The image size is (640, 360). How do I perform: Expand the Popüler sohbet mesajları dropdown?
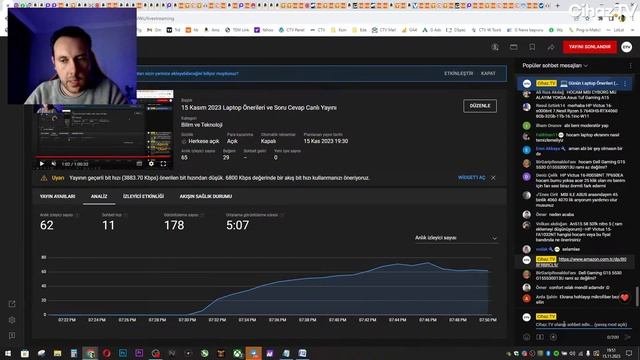[x=555, y=65]
